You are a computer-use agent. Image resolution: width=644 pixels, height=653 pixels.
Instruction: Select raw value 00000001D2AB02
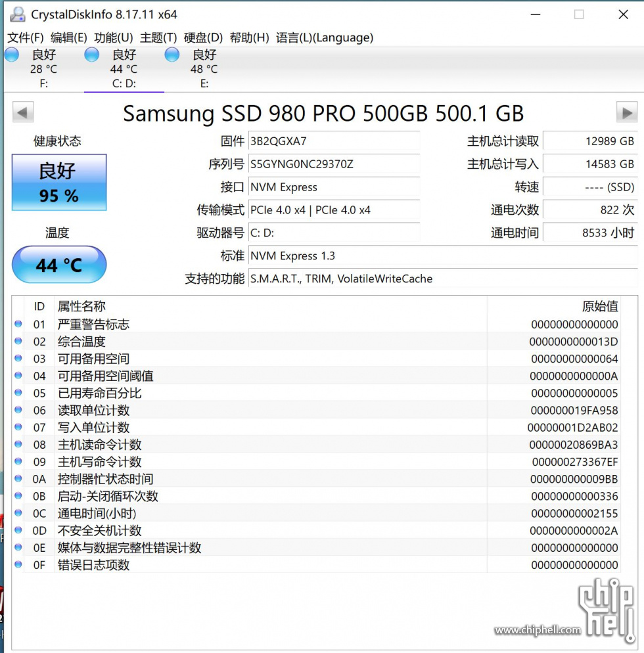pos(572,428)
